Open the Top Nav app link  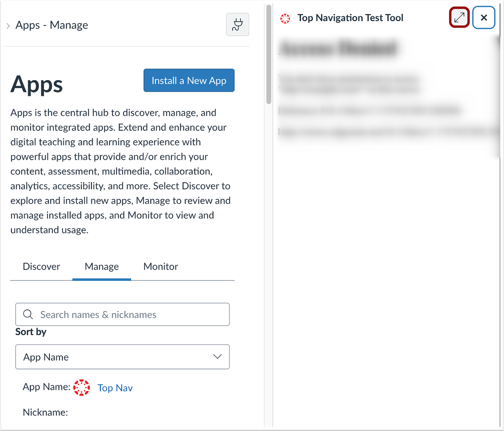115,388
